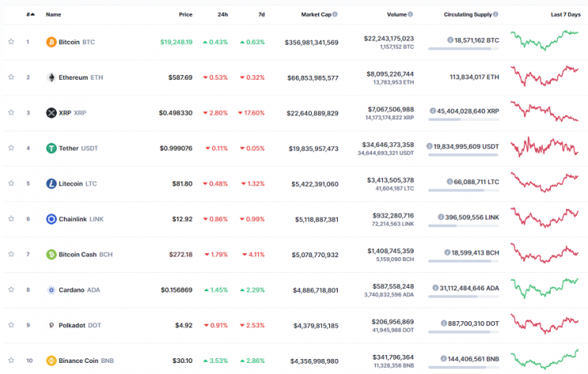The height and width of the screenshot is (374, 588).
Task: Click XRP 7d change 17.60%
Action: coord(251,113)
